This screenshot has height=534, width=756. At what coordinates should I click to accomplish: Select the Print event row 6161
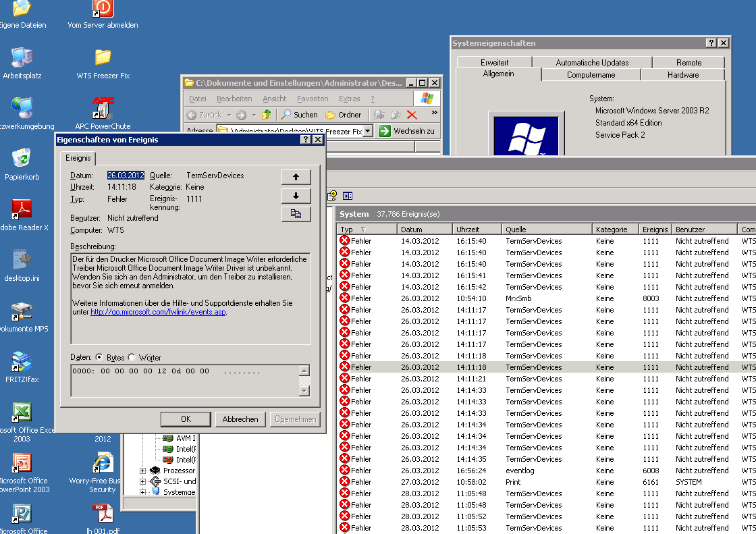tap(546, 483)
